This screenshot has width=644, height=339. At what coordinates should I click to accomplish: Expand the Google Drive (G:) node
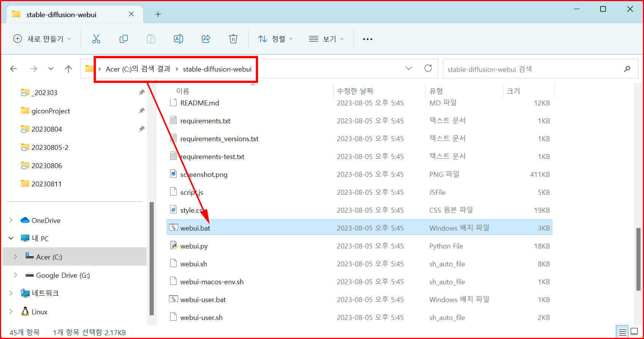tap(16, 275)
